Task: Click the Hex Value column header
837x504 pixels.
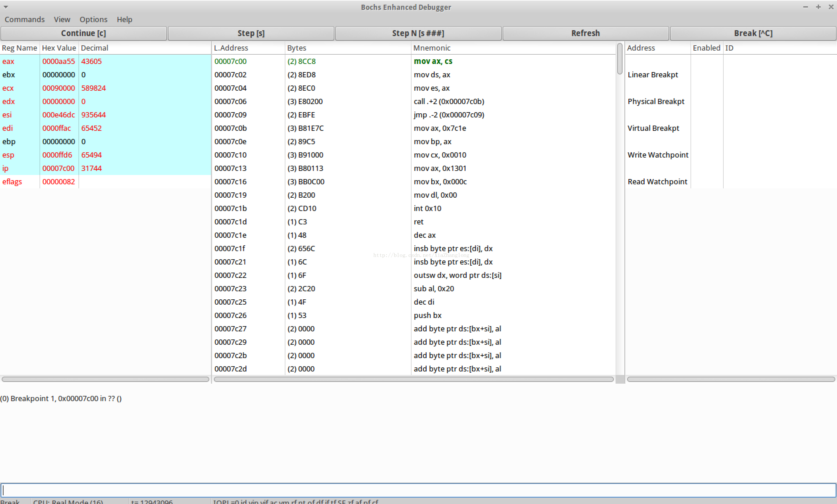Action: click(x=59, y=48)
